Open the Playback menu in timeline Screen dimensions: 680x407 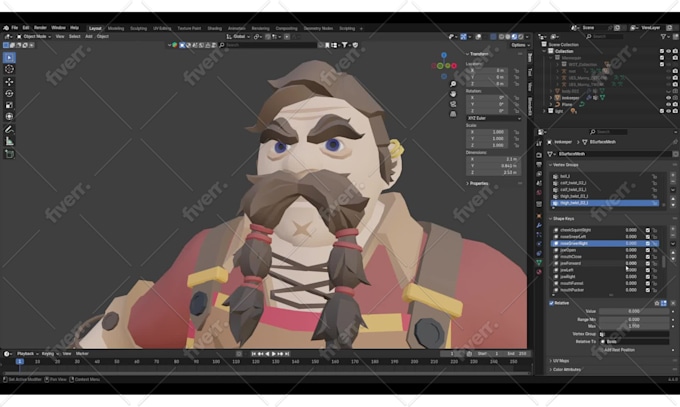point(27,354)
